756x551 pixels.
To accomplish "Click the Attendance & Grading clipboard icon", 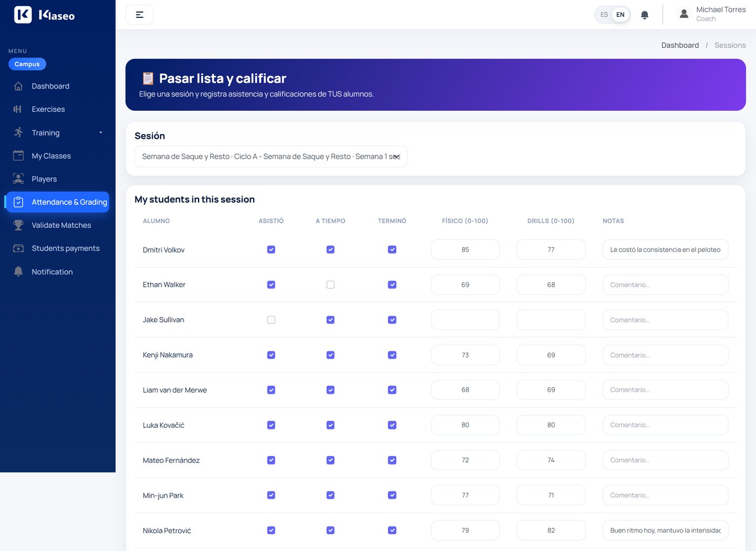I will (x=18, y=202).
